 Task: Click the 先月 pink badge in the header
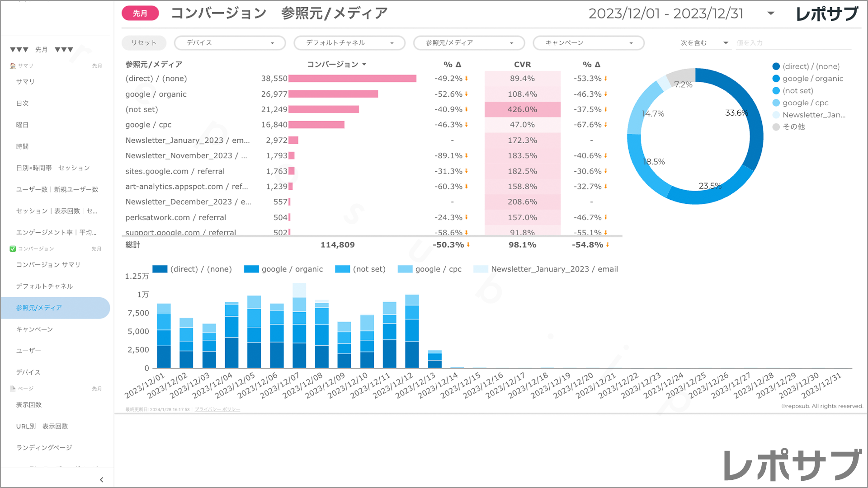[x=140, y=14]
